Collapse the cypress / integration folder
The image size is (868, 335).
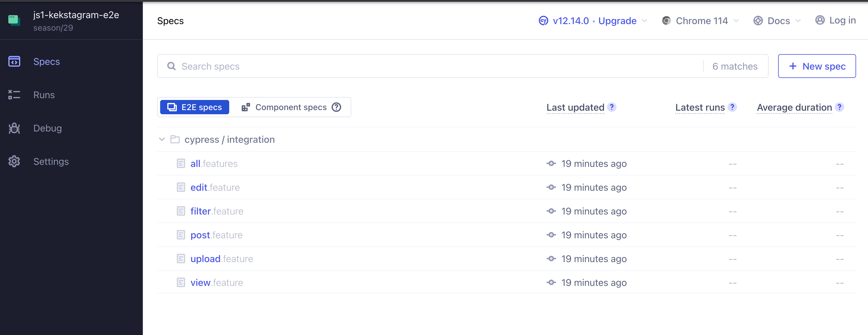162,140
